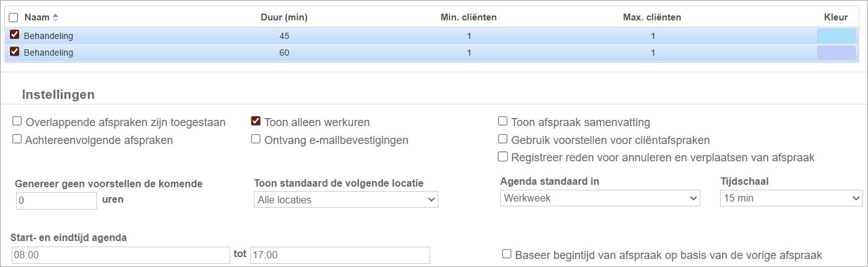Enable Toon afspraak samenvatting
This screenshot has width=868, height=267.
click(x=503, y=122)
